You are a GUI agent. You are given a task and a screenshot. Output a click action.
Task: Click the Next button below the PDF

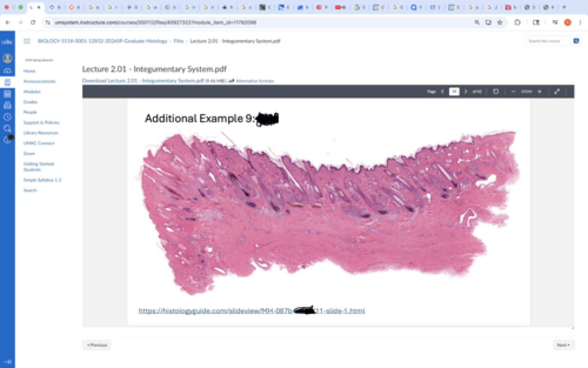pyautogui.click(x=563, y=345)
